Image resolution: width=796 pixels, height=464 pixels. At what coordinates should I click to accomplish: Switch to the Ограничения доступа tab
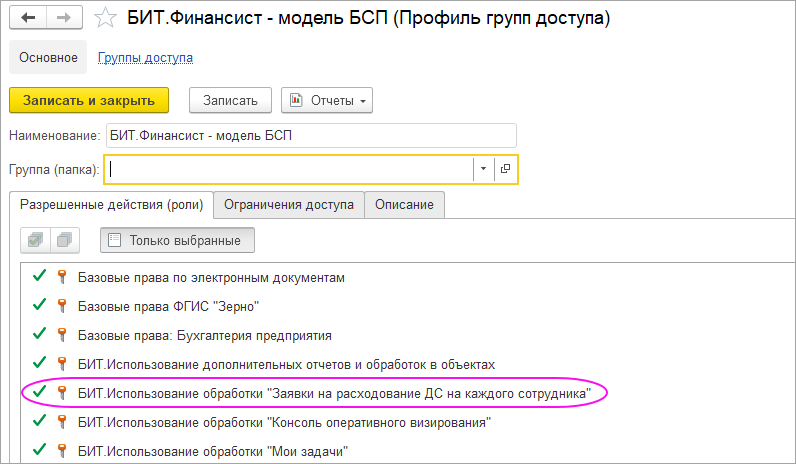289,205
